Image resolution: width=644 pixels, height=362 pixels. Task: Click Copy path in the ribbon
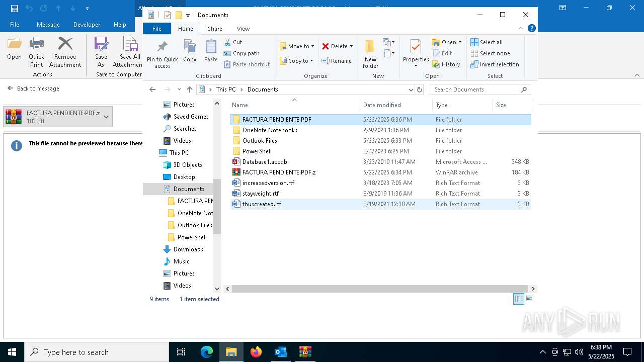[242, 53]
